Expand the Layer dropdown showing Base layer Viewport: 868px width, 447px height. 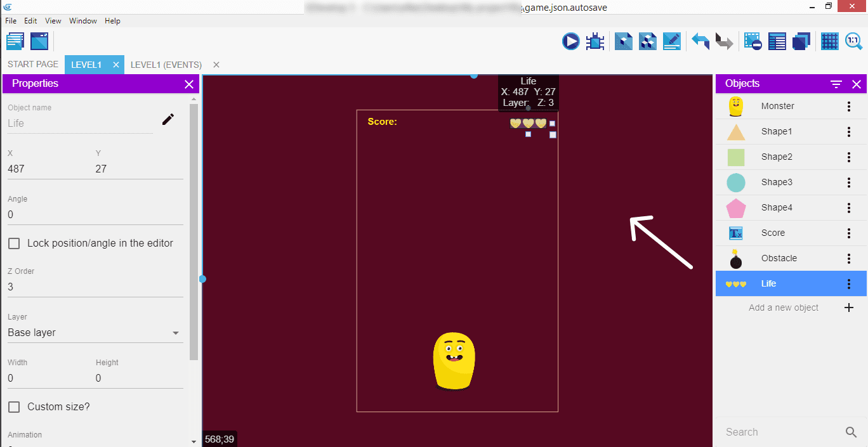94,333
